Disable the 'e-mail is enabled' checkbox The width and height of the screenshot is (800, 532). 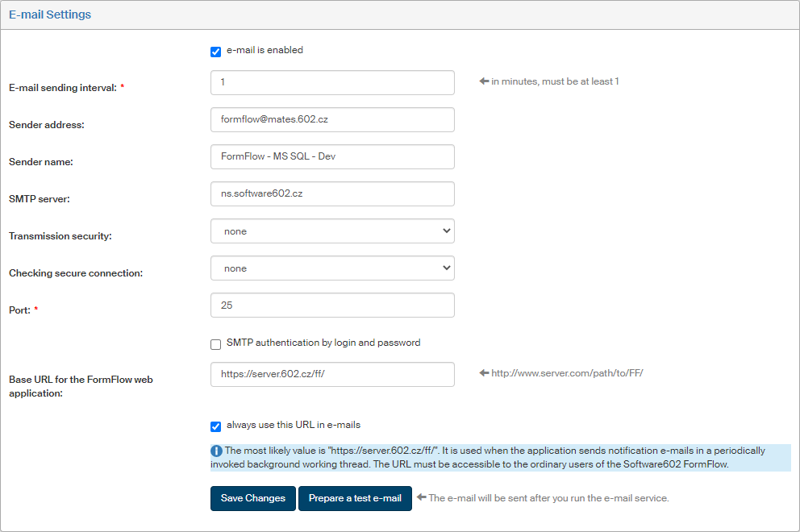pos(215,52)
